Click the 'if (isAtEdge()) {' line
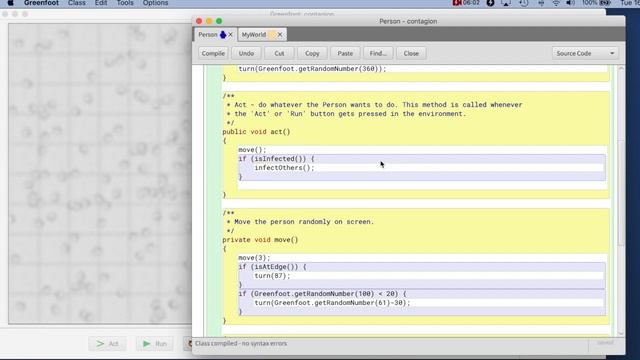Image resolution: width=640 pixels, height=360 pixels. (x=272, y=267)
